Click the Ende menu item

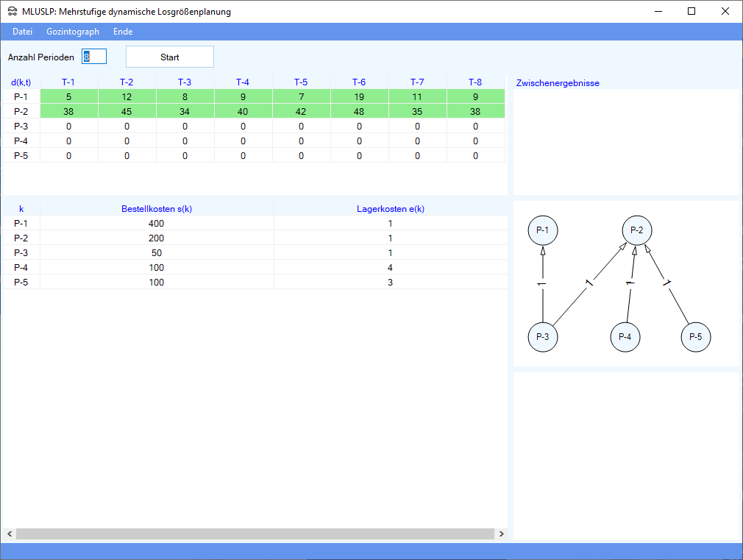point(123,32)
